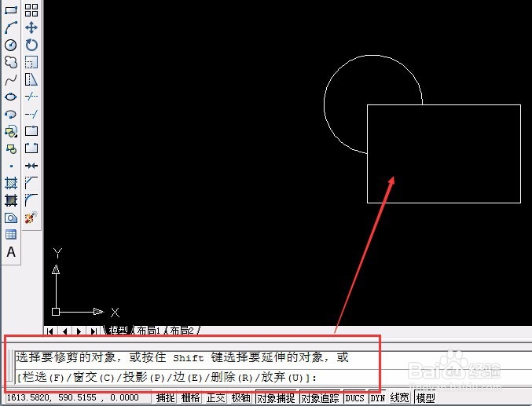Image resolution: width=532 pixels, height=406 pixels.
Task: Select the Explode tool
Action: click(31, 218)
